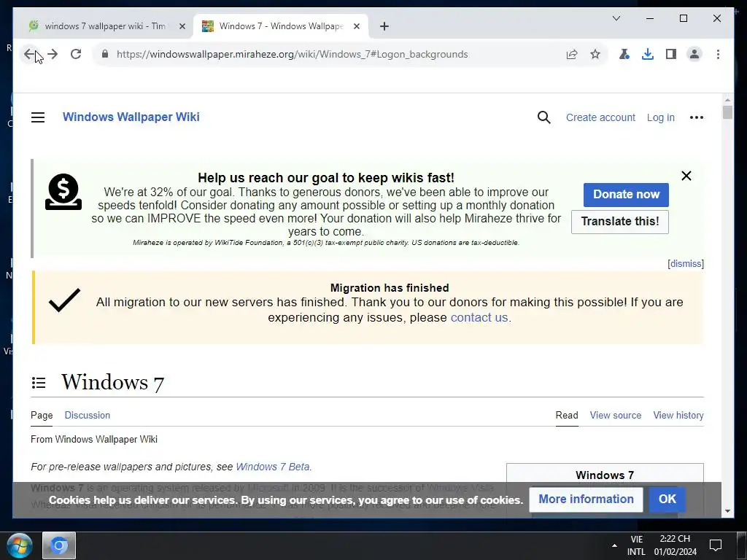The image size is (747, 560).
Task: Bookmark this page with the star icon
Action: [595, 54]
